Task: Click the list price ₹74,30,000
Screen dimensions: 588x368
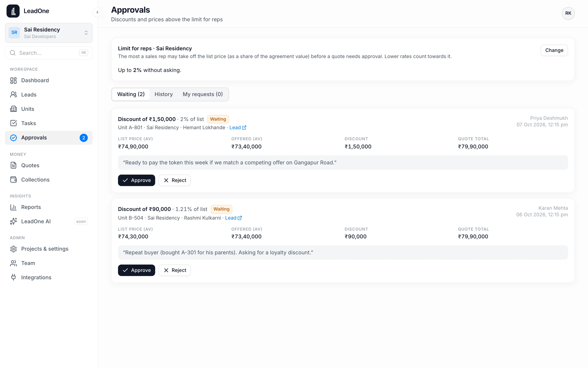Action: pos(133,237)
